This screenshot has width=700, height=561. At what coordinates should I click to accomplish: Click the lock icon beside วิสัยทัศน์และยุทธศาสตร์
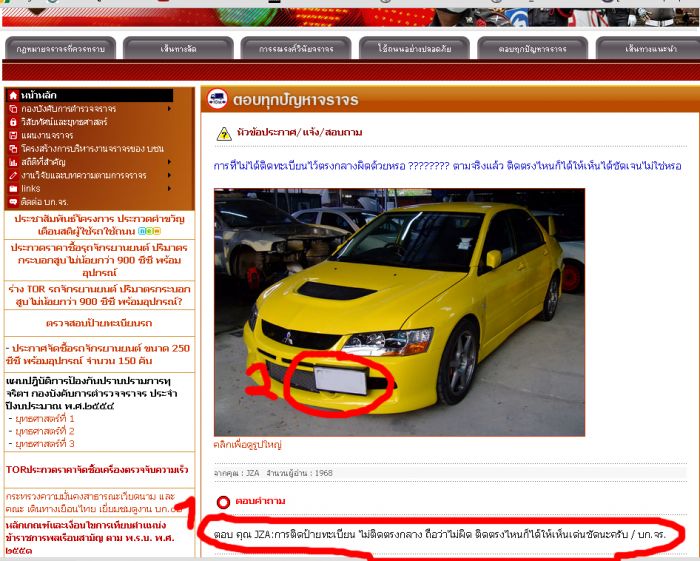[13, 122]
